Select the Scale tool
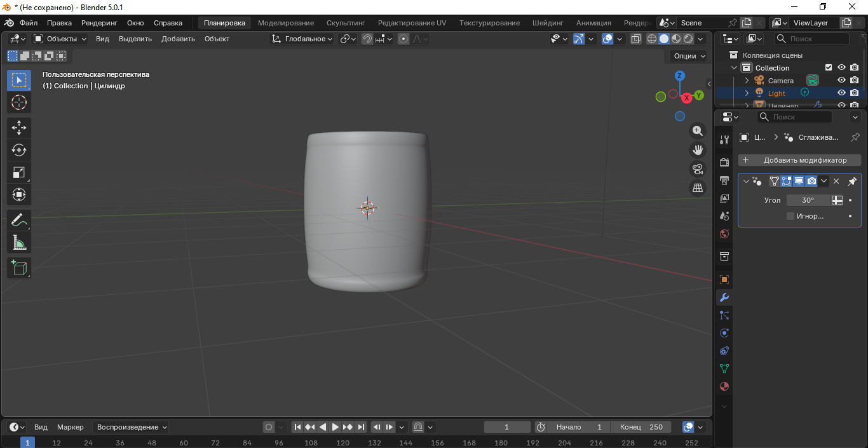Image resolution: width=868 pixels, height=448 pixels. tap(18, 172)
